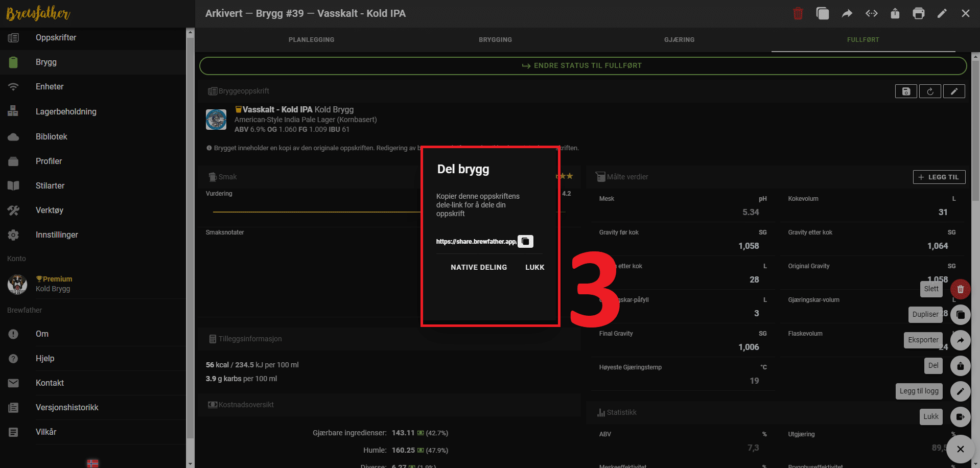
Task: Click the refresh recipe icon button
Action: click(930, 91)
